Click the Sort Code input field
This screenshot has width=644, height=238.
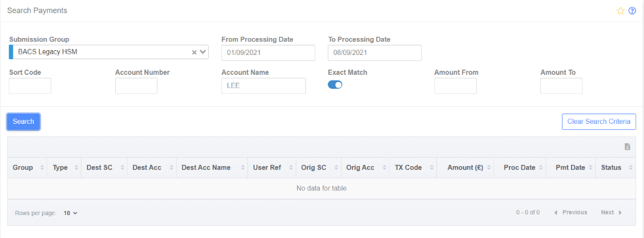(30, 86)
